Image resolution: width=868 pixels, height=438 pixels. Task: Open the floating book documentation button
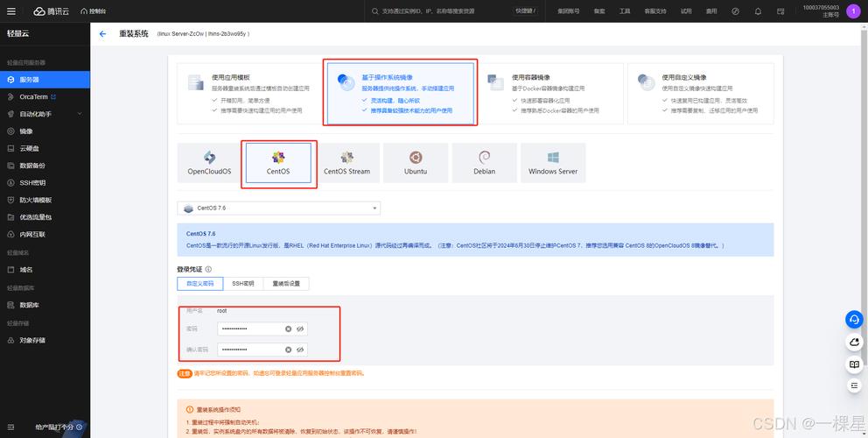click(854, 364)
